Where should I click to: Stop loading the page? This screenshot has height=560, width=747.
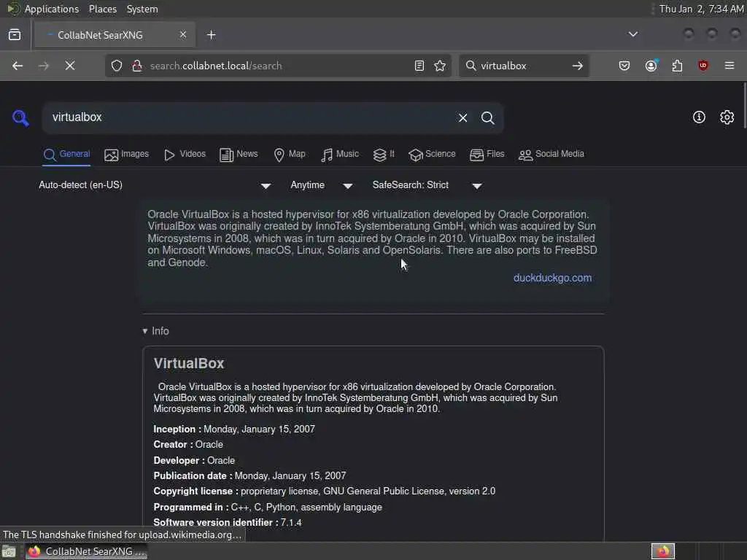(70, 66)
